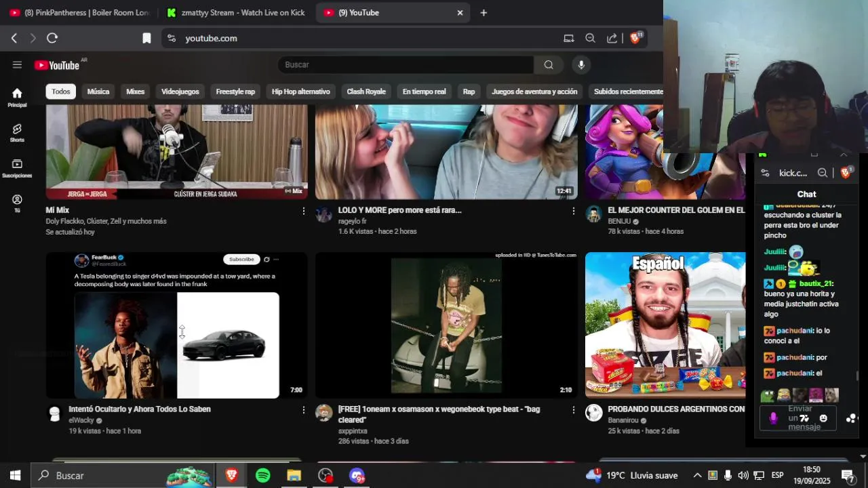The width and height of the screenshot is (868, 488).
Task: Open the rageylo fr channel link
Action: pos(353,221)
